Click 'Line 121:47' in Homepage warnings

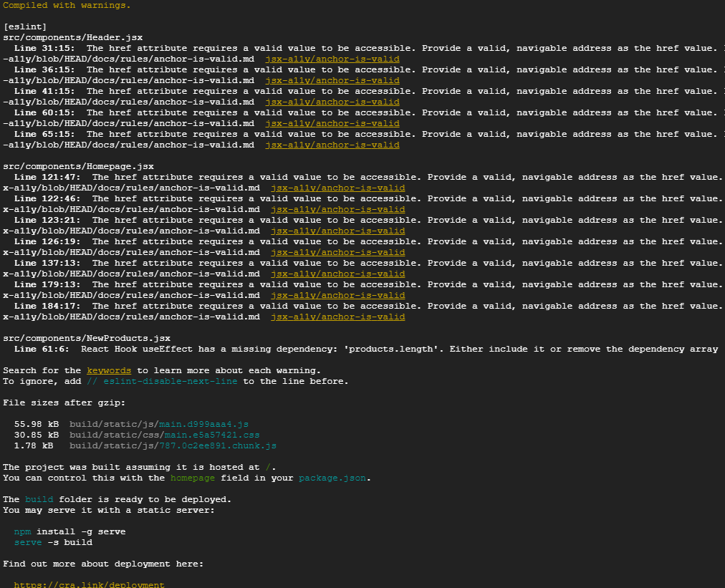point(47,178)
